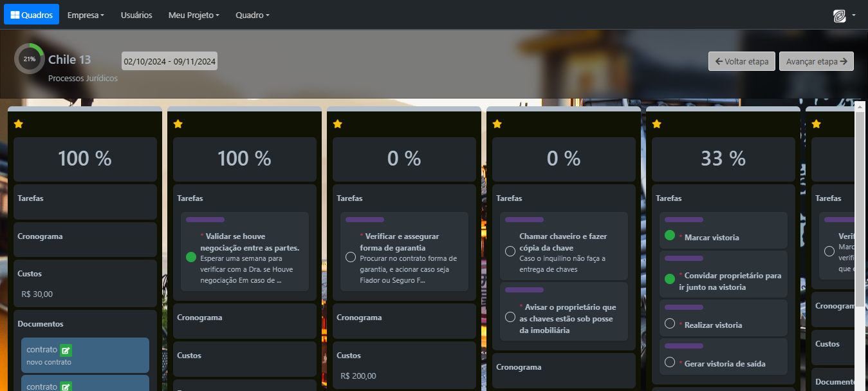The height and width of the screenshot is (391, 868).
Task: Click the 21% circular progress indicator
Action: pos(29,59)
